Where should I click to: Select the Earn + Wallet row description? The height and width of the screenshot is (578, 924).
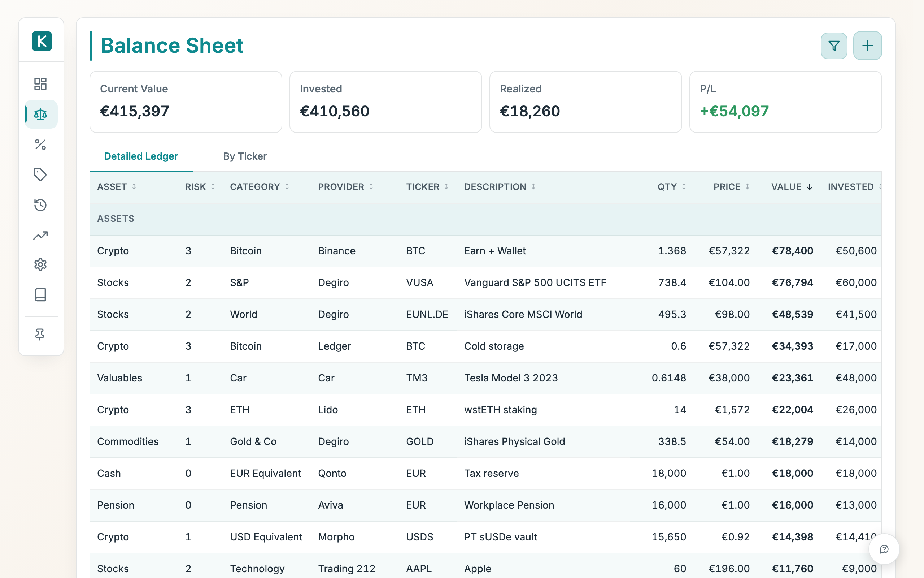click(x=495, y=251)
